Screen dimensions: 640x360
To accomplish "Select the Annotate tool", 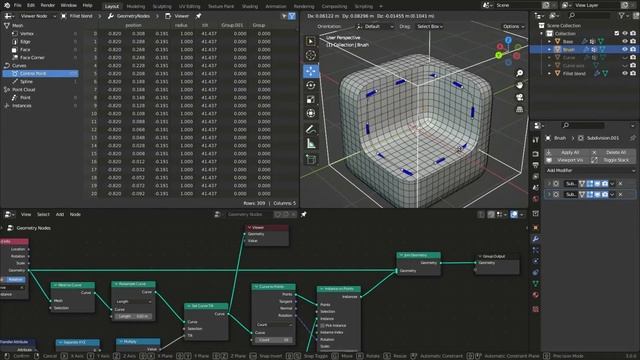I will tap(311, 129).
